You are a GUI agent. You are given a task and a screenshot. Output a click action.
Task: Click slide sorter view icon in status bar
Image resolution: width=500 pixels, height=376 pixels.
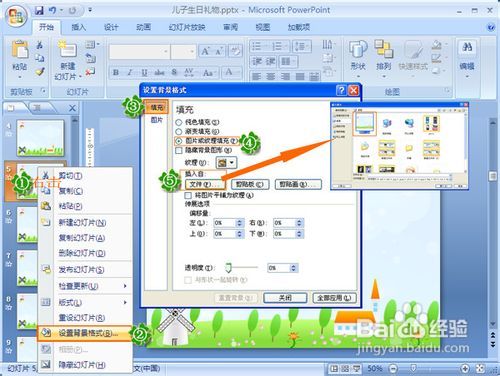coord(345,369)
